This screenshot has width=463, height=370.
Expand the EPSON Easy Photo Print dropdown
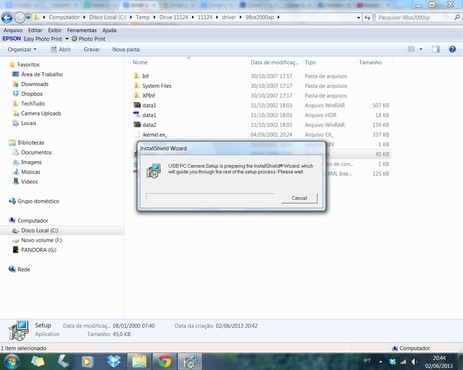coord(67,39)
